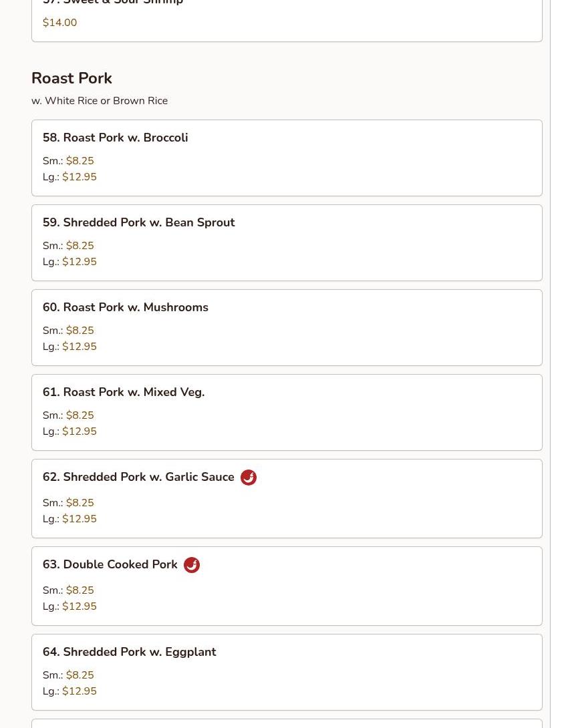
Task: Click small price for Double Cooked Pork
Action: point(80,590)
